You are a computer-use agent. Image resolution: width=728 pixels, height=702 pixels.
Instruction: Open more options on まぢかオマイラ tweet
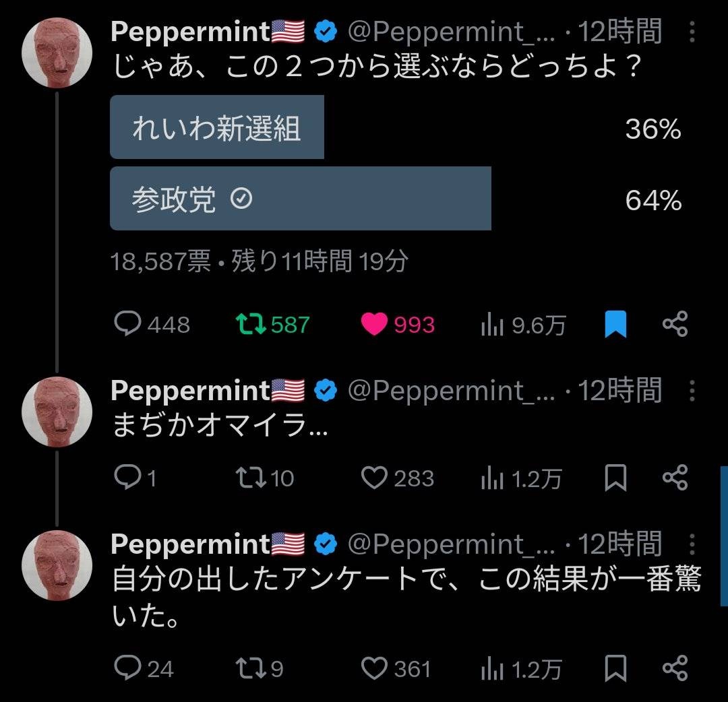692,391
